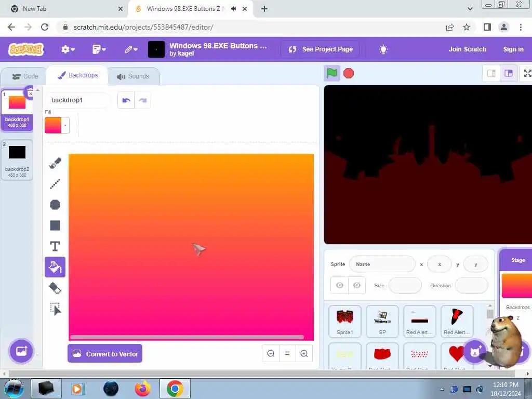The width and height of the screenshot is (532, 399).
Task: Select the Fill bucket tool
Action: [x=55, y=267]
